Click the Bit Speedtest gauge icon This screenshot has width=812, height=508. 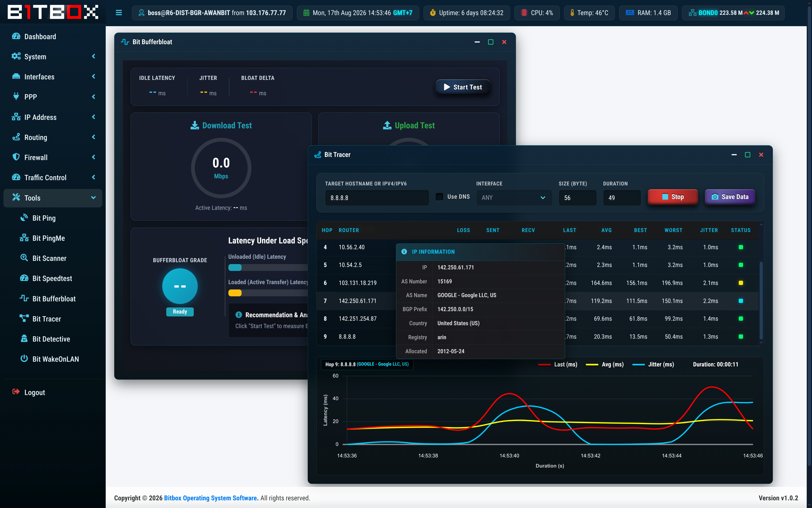[24, 278]
